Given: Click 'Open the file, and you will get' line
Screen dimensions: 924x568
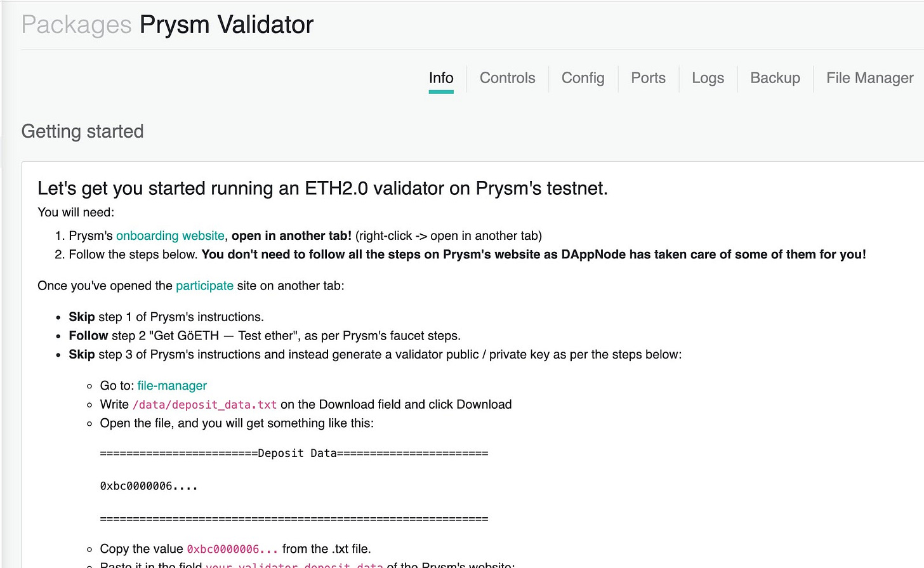Looking at the screenshot, I should point(237,423).
